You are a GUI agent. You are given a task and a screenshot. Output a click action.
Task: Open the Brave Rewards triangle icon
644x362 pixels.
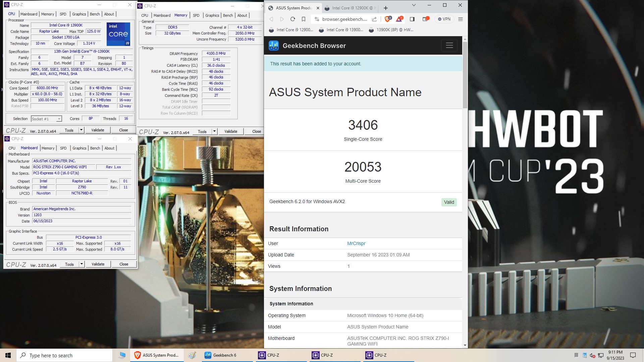399,19
